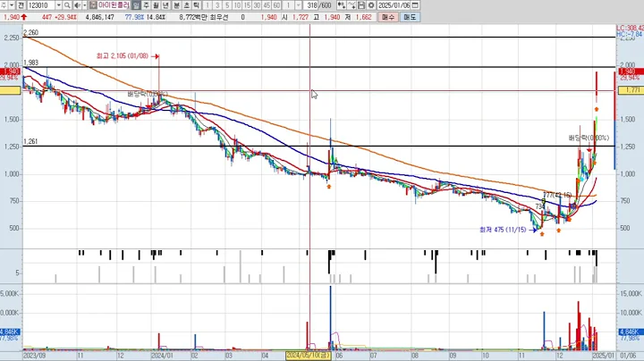Click the open price 1,727 value

tap(301, 17)
